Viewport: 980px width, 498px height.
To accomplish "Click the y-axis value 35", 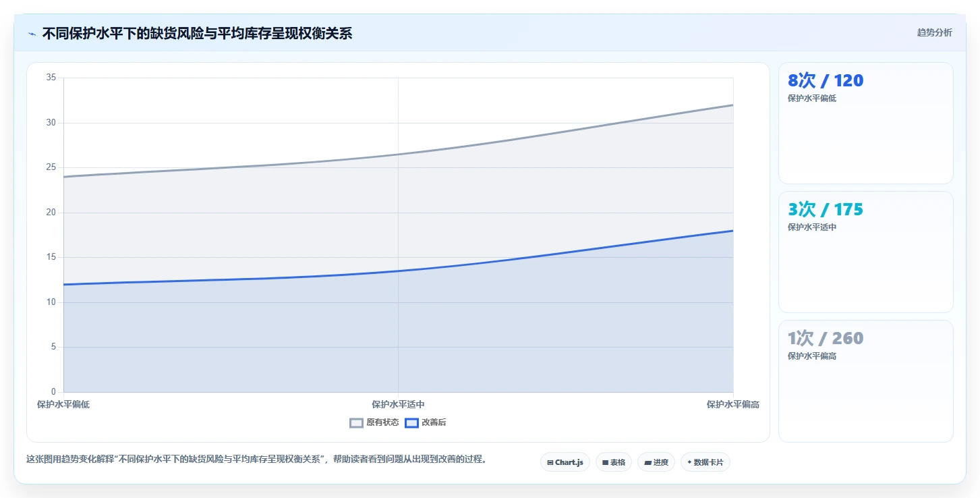I will [51, 78].
